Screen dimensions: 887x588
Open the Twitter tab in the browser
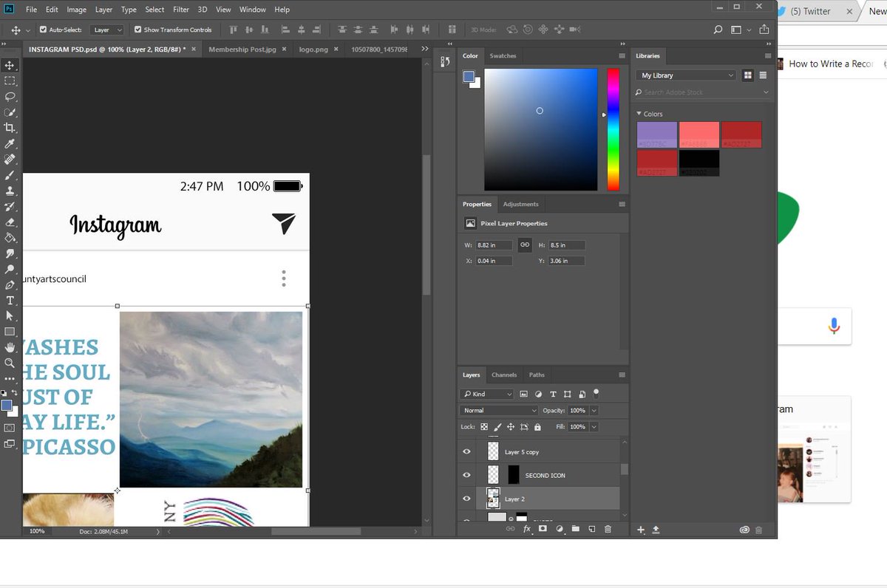[811, 11]
